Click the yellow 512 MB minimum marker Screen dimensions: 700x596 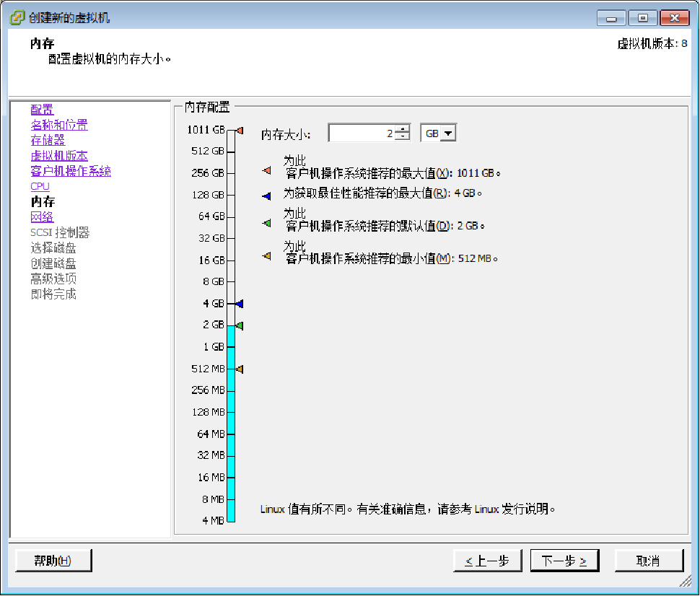pos(240,369)
